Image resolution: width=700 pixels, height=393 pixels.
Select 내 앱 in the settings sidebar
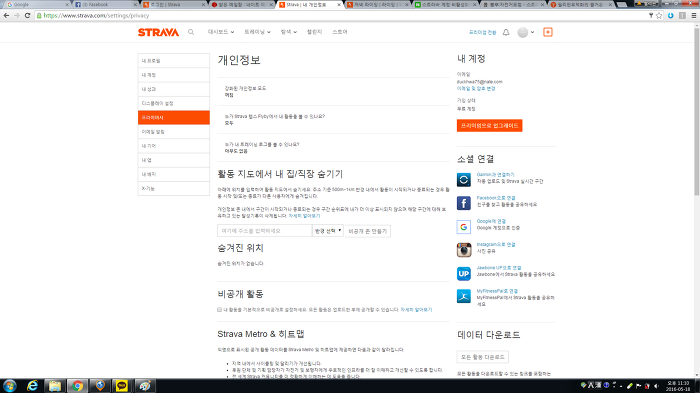coord(174,160)
